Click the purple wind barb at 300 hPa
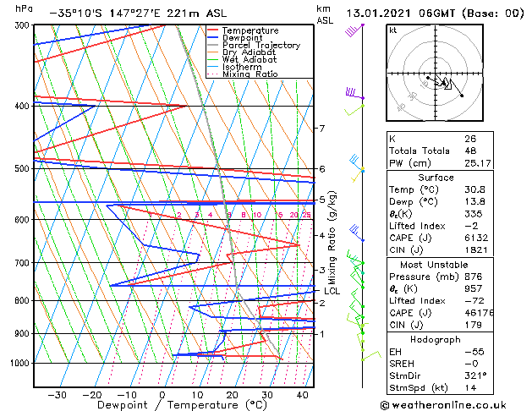This screenshot has height=411, width=532. pos(354,30)
